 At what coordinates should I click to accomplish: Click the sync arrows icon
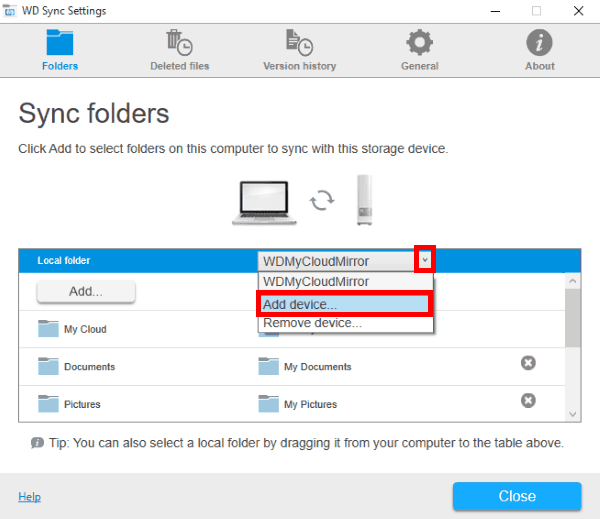pyautogui.click(x=322, y=200)
